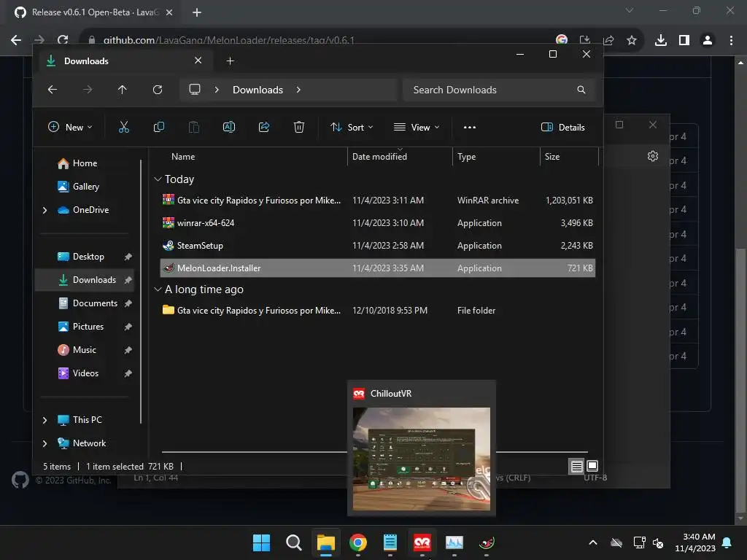The height and width of the screenshot is (560, 747).
Task: Expand This PC tree node
Action: click(x=44, y=420)
